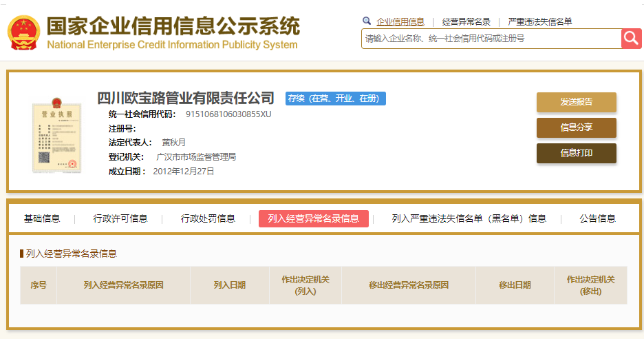Click the 作出决定机关(移出) column header
Screen dimensions: 644x339
tap(590, 285)
